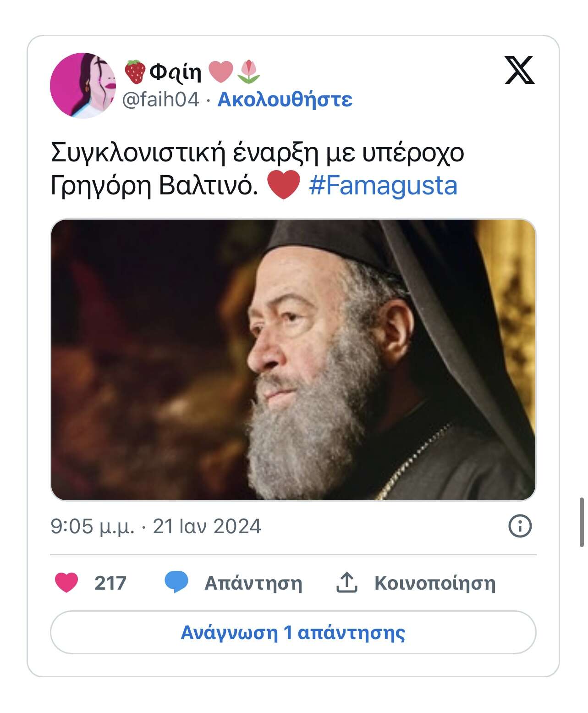Open the #Famagusta hashtag
This screenshot has height=713, width=588.
pos(383,186)
